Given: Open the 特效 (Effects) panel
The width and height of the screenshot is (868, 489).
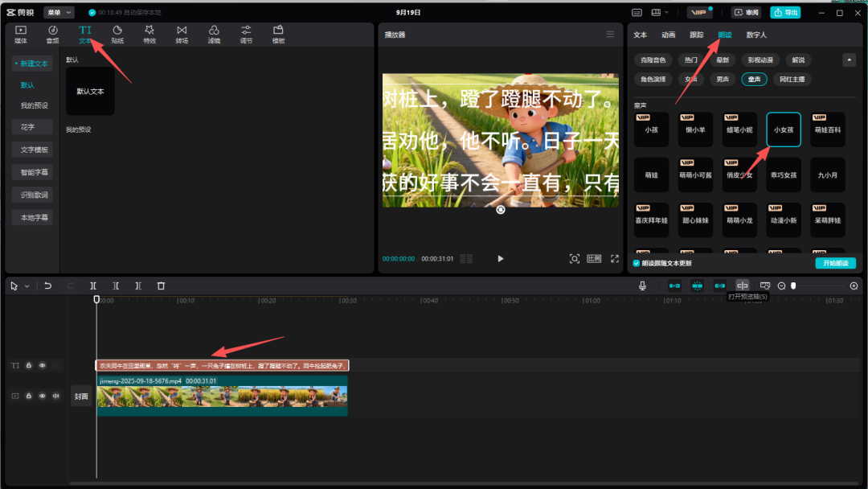Looking at the screenshot, I should click(x=149, y=35).
